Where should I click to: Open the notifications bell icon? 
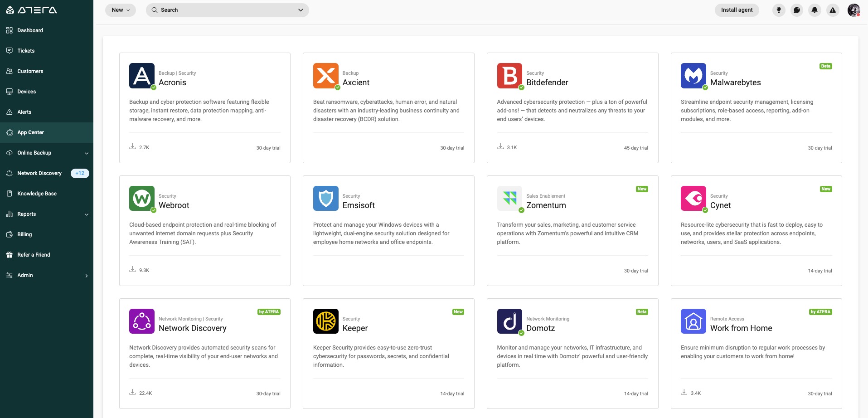815,10
